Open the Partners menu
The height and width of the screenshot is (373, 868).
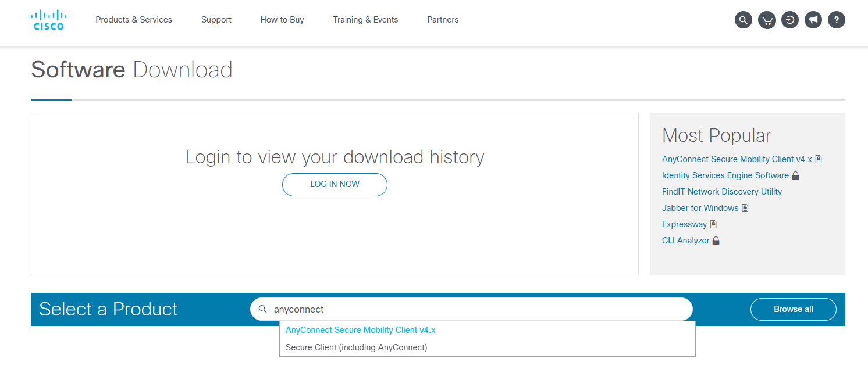pos(443,20)
